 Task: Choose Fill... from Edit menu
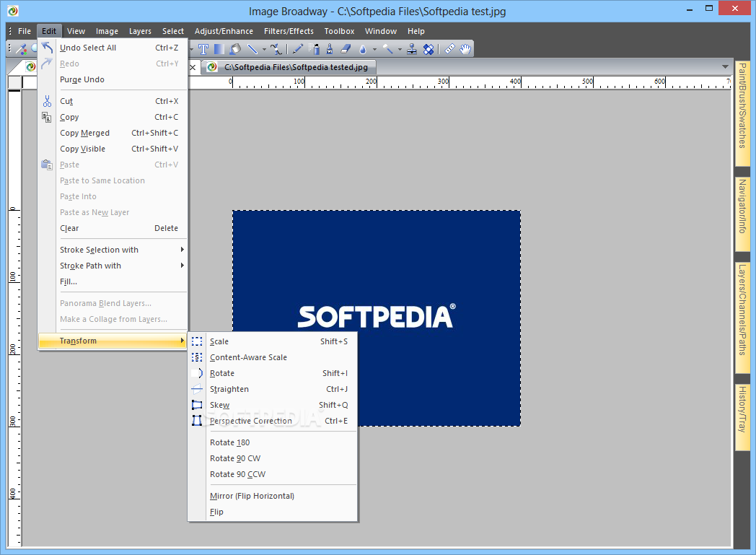coord(113,281)
